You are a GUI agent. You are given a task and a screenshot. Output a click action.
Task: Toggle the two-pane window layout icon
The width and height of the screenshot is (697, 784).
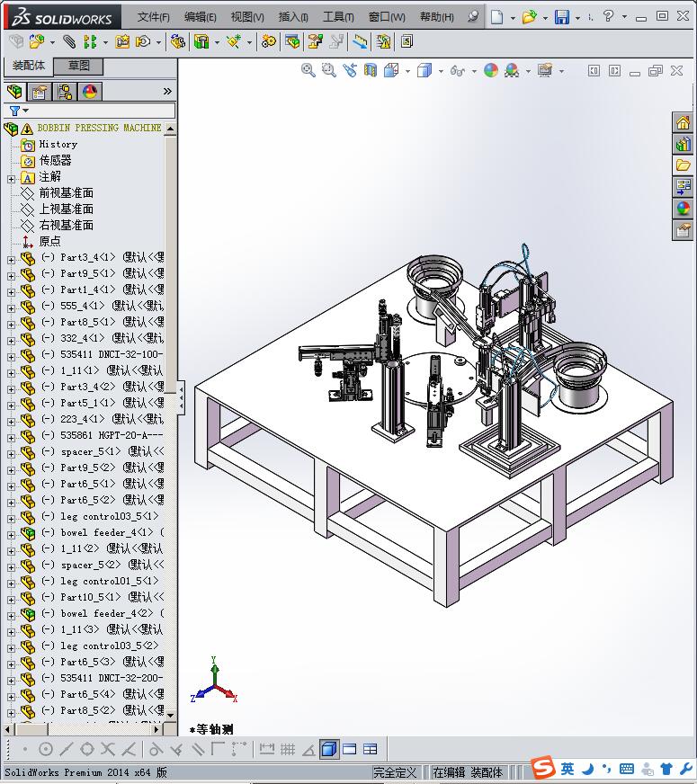click(350, 749)
